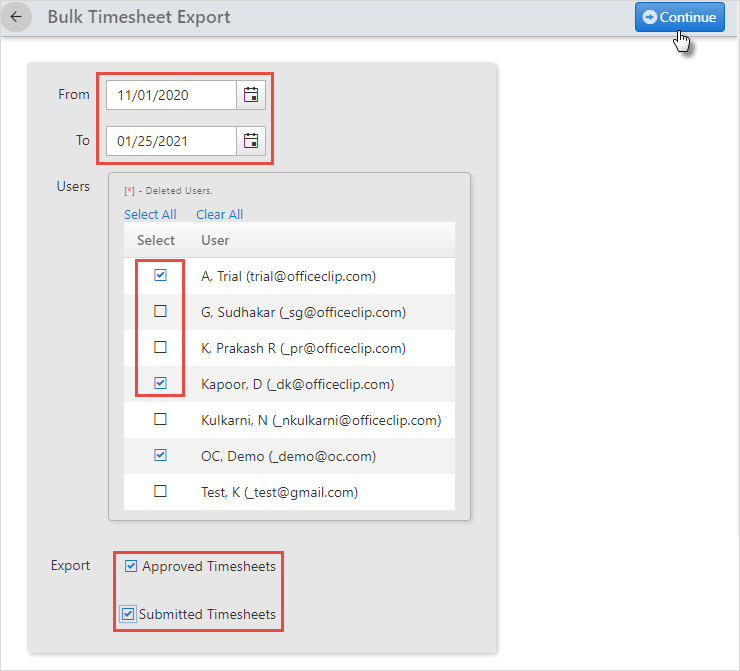
Task: Open the From date calendar picker
Action: [251, 95]
